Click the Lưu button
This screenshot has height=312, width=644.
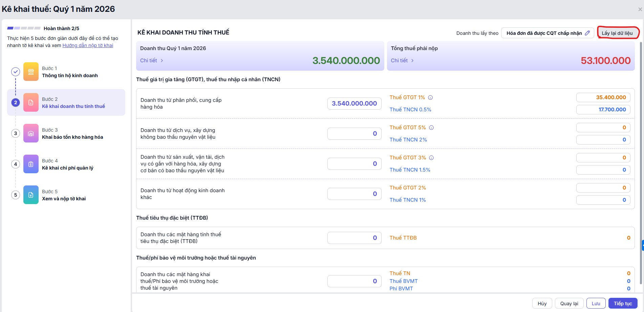pos(596,304)
